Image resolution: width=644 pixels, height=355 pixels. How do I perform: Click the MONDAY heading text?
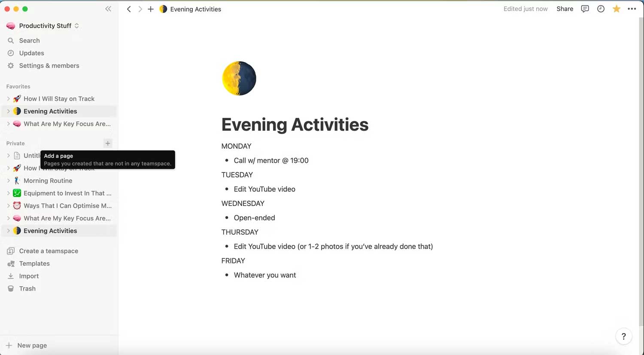click(236, 146)
